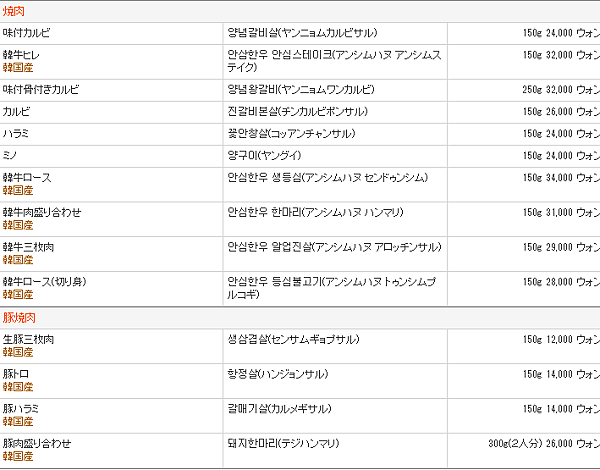The height and width of the screenshot is (470, 600).
Task: Click the 豚焼肉 section header
Action: coord(20,317)
